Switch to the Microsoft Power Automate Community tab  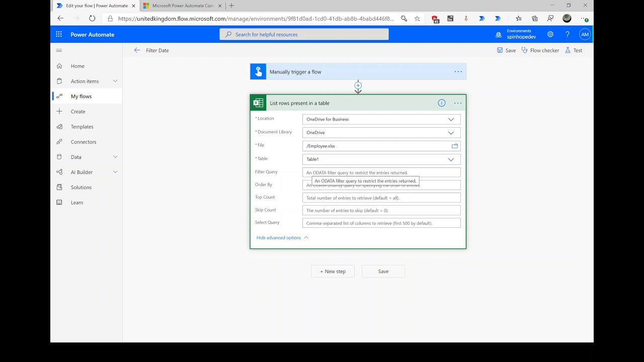[x=182, y=6]
